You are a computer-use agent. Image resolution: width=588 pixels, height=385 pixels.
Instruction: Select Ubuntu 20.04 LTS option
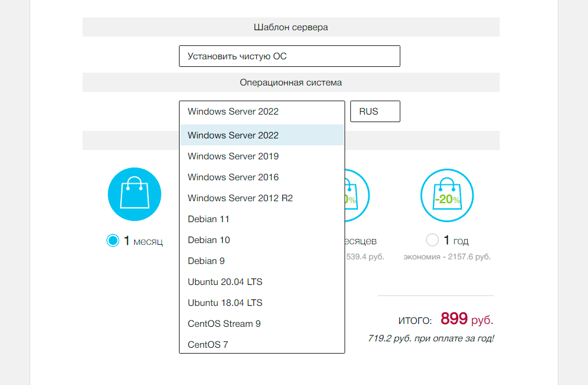(261, 282)
